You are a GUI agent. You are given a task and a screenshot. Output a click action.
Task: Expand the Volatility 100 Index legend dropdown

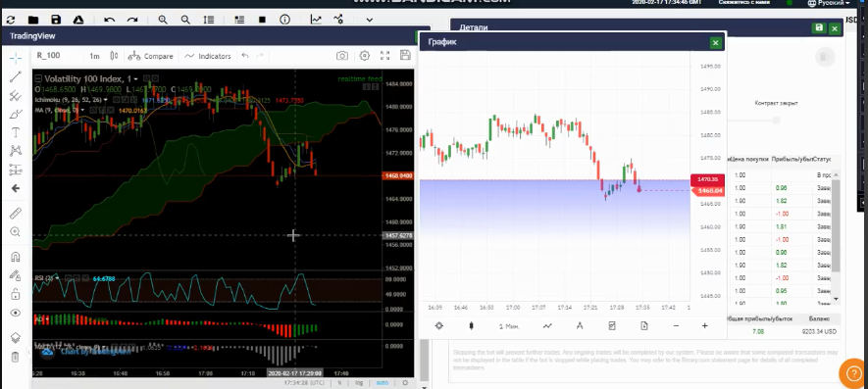[135, 79]
